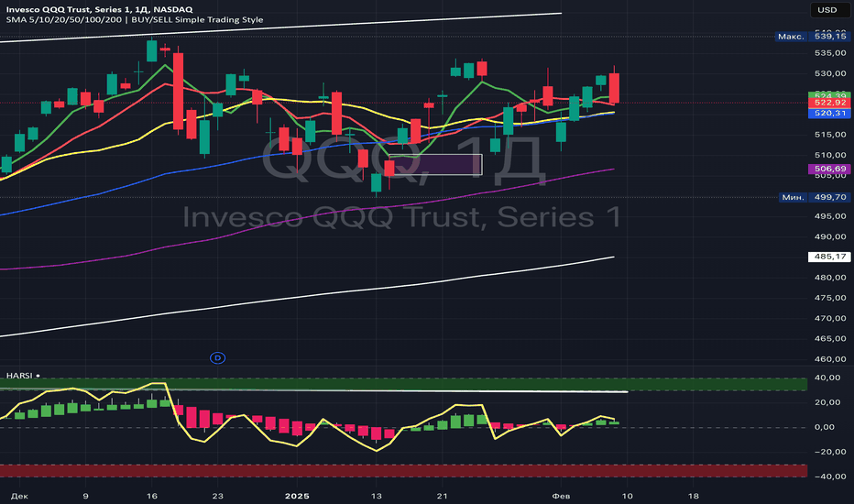Click the 2025 label on the time axis

click(298, 494)
